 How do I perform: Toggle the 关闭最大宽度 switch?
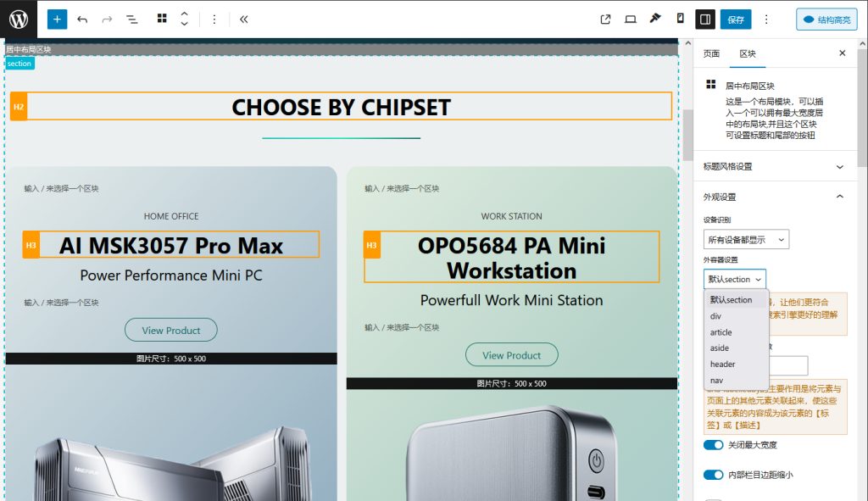coord(713,445)
